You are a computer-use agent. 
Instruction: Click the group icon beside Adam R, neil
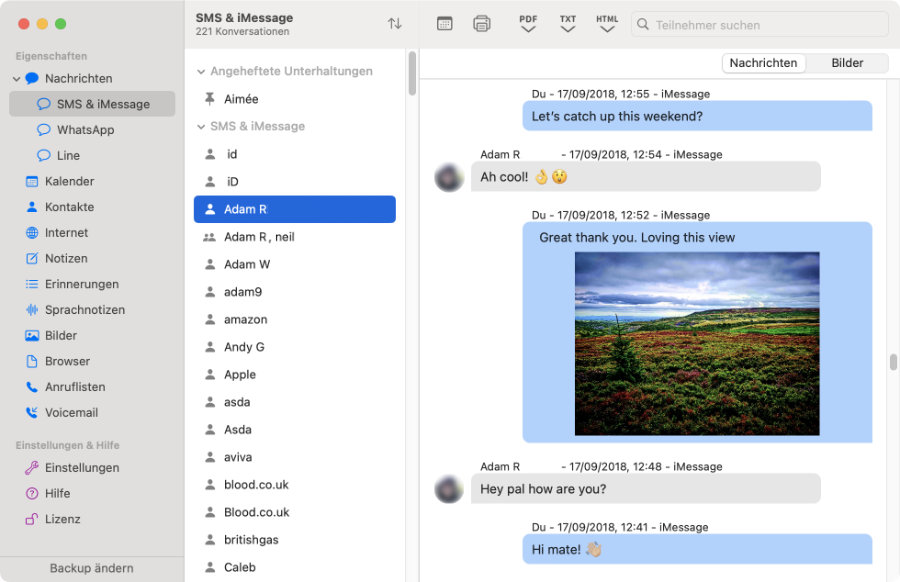(210, 237)
